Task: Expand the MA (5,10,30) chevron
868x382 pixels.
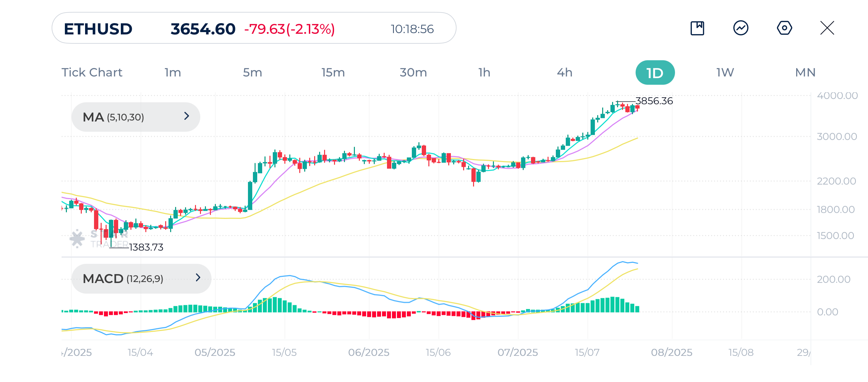Action: (187, 116)
